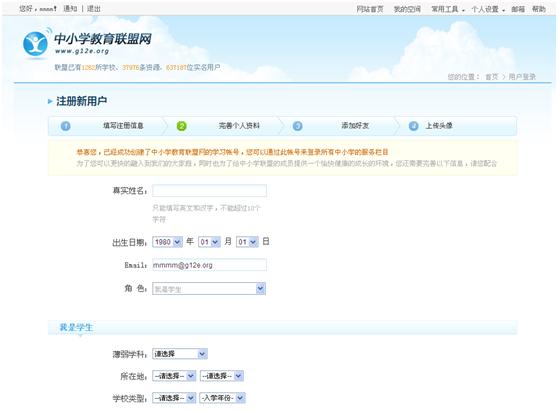Click the 真实姓名 input field
Viewport: 558px width, 412px height.
coord(209,191)
